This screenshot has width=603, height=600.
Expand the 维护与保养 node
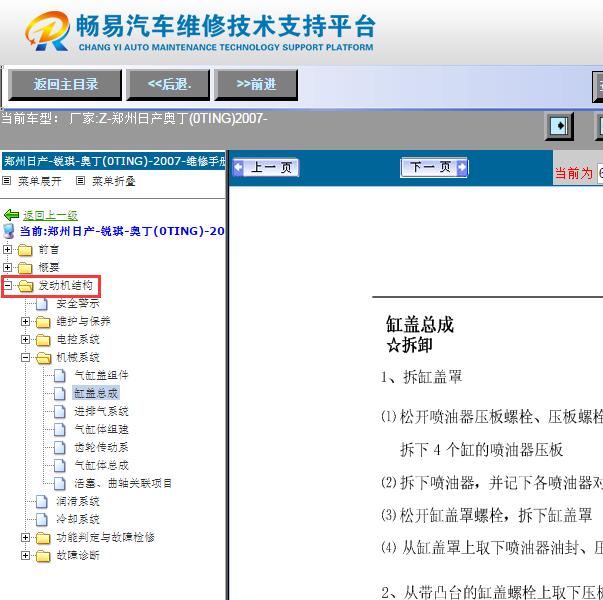[25, 321]
